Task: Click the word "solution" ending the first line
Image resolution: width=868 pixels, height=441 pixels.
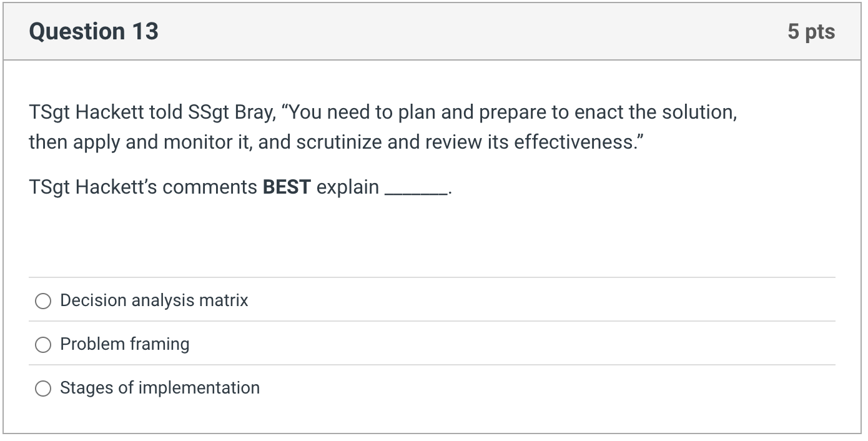Action: tap(698, 112)
